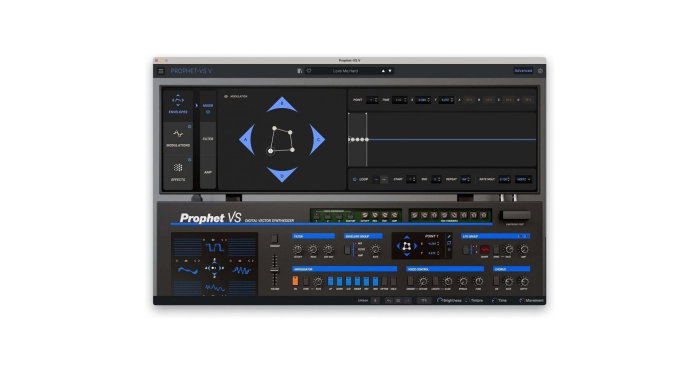The image size is (700, 372).
Task: Click the Time macro knob
Action: 494,301
